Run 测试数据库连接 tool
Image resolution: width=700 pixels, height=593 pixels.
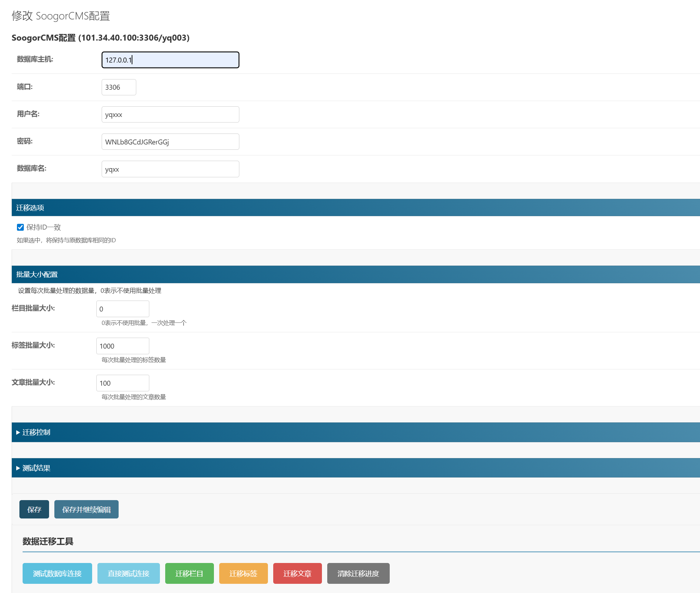point(57,573)
